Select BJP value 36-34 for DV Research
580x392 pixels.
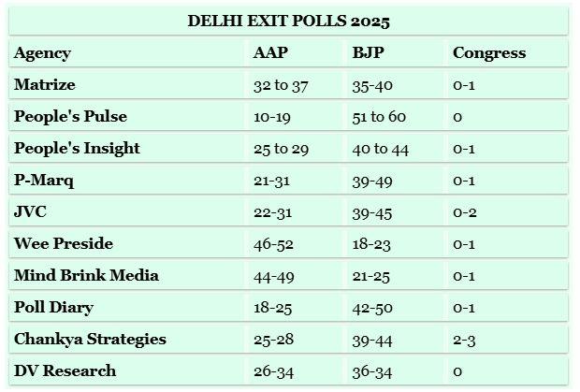click(x=371, y=372)
